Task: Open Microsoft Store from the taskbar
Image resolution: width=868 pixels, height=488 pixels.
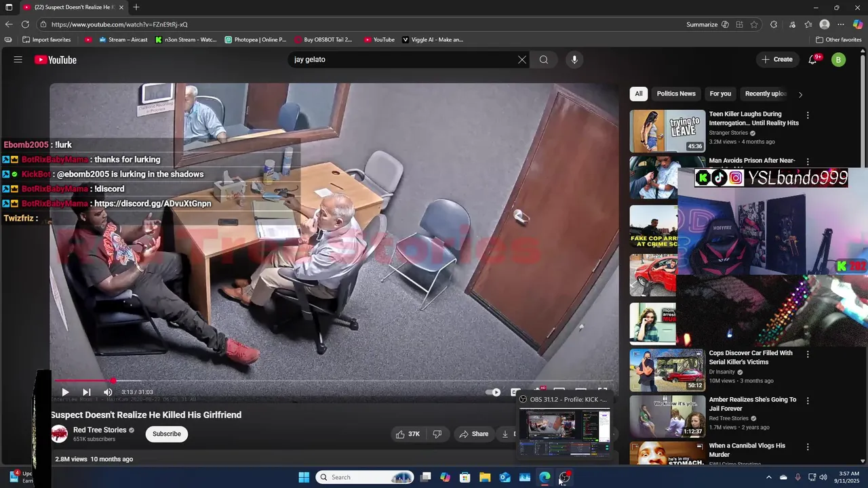Action: 465,477
